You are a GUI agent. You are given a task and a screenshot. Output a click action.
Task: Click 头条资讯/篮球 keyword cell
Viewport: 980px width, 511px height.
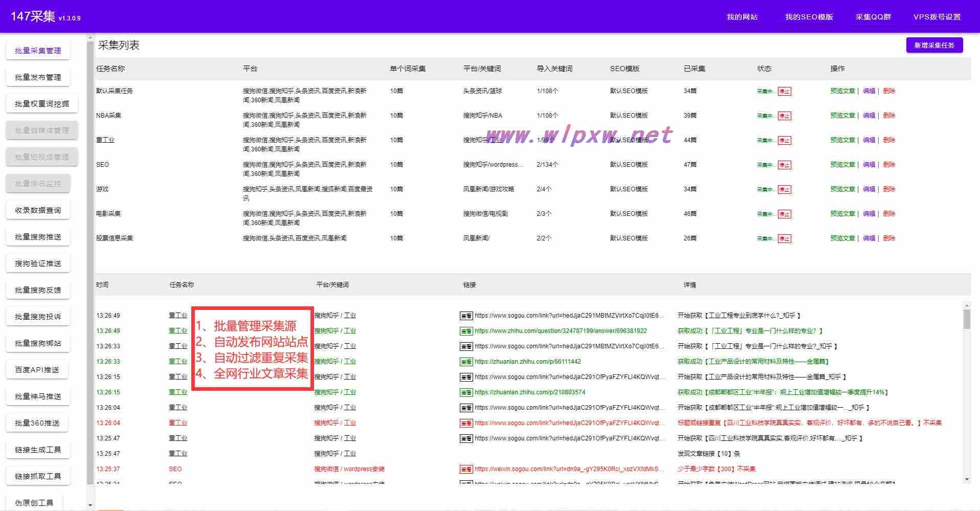[482, 91]
